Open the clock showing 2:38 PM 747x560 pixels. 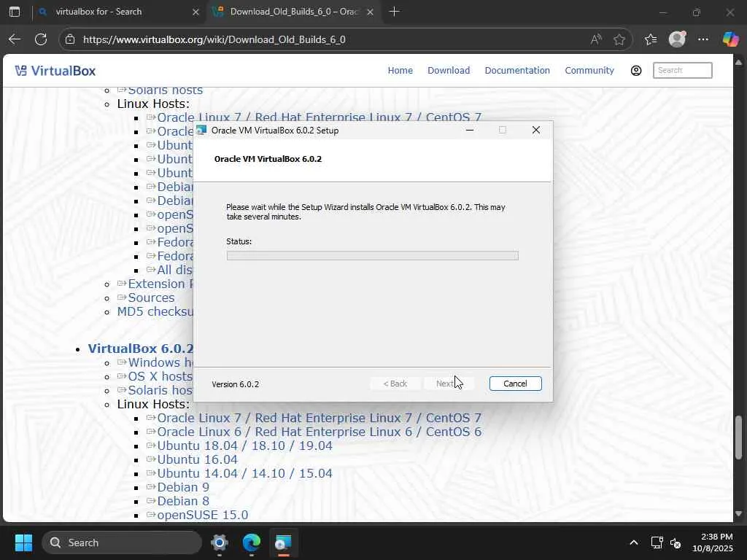pyautogui.click(x=712, y=542)
